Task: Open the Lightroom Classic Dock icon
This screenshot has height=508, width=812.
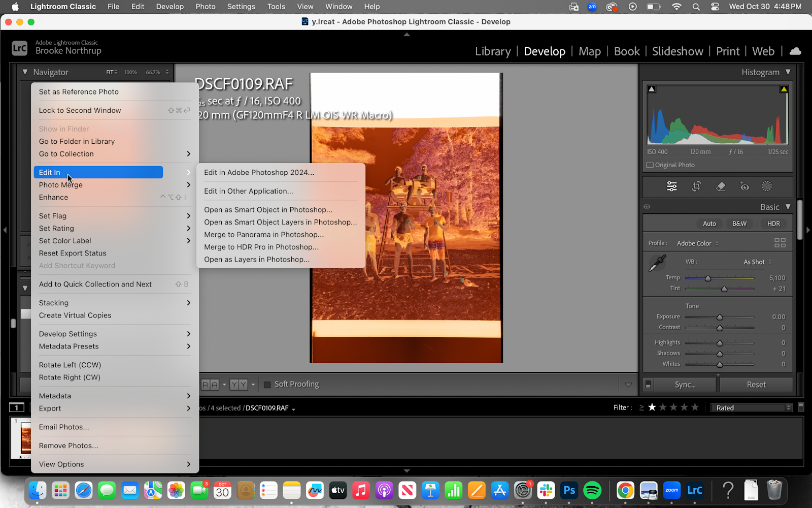Action: click(x=695, y=491)
